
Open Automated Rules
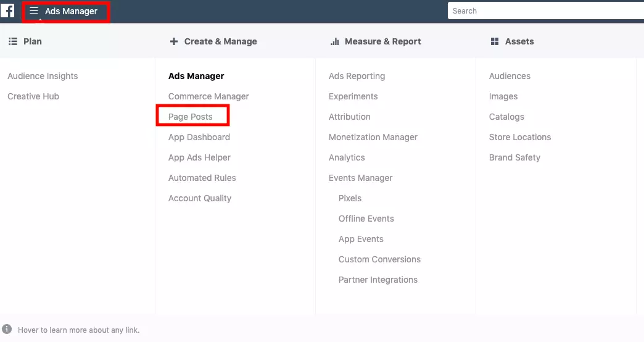[202, 178]
